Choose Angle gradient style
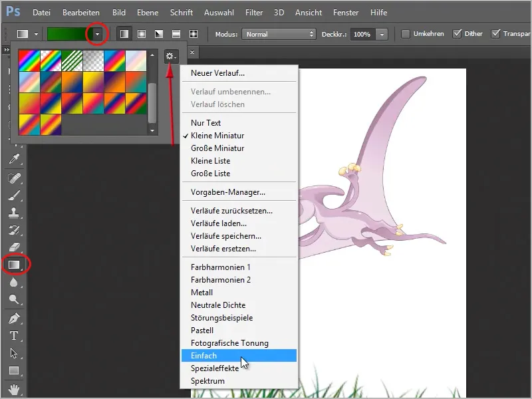Viewport: 532px width, 399px height. [x=159, y=34]
